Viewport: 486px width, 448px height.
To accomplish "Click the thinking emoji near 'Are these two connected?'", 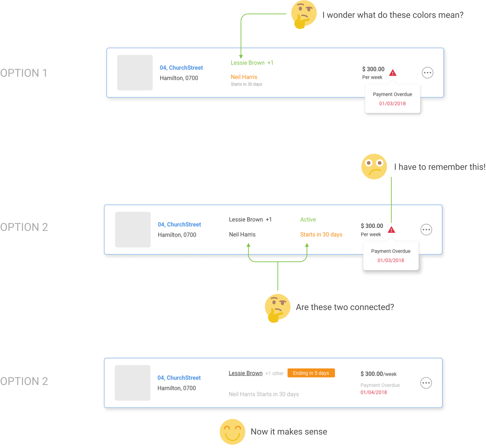I will point(277,307).
